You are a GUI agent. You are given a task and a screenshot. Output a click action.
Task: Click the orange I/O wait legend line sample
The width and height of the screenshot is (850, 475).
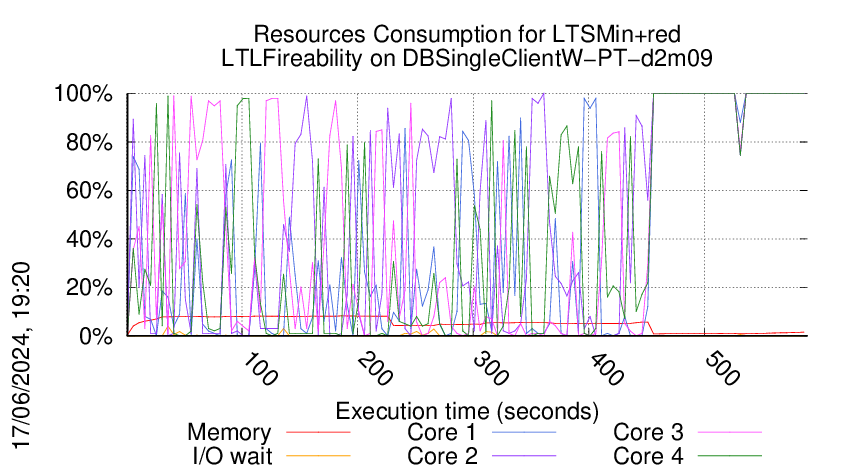[x=318, y=456]
